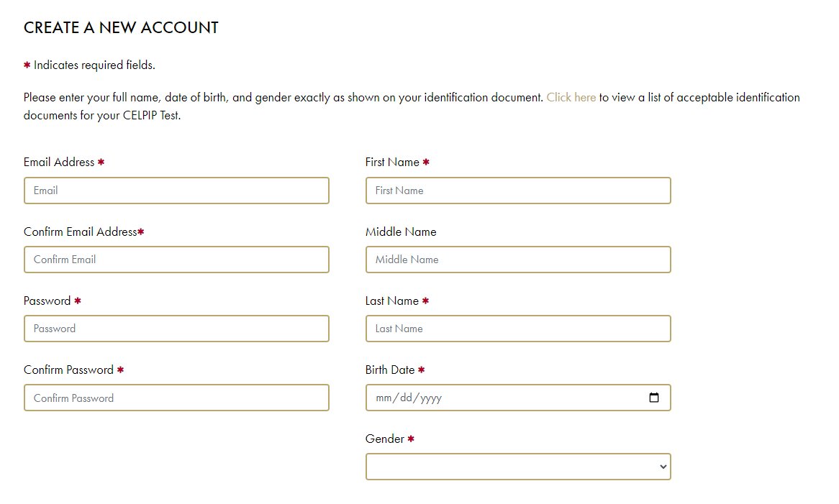Select the Confirm Email input box

(x=176, y=260)
